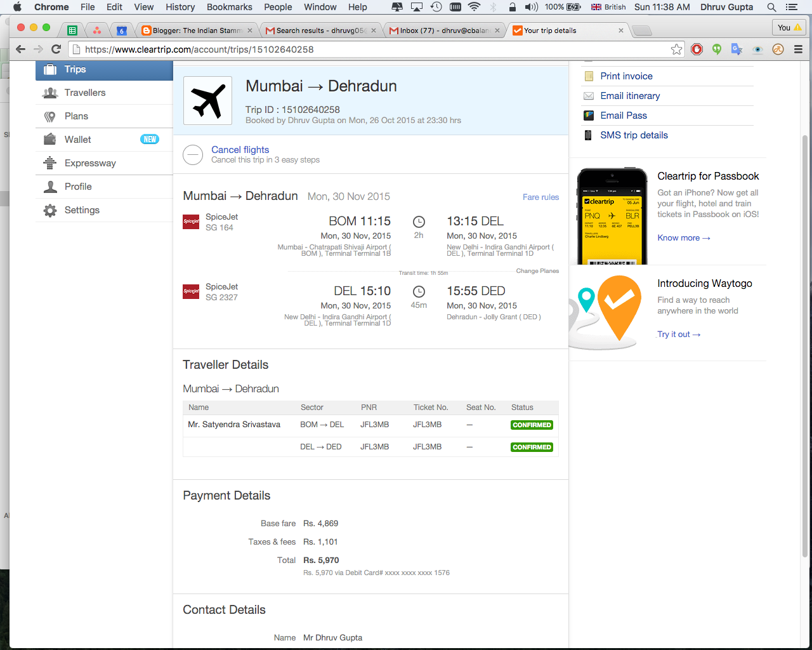The height and width of the screenshot is (650, 812).
Task: Click the Print invoice link
Action: coord(626,76)
